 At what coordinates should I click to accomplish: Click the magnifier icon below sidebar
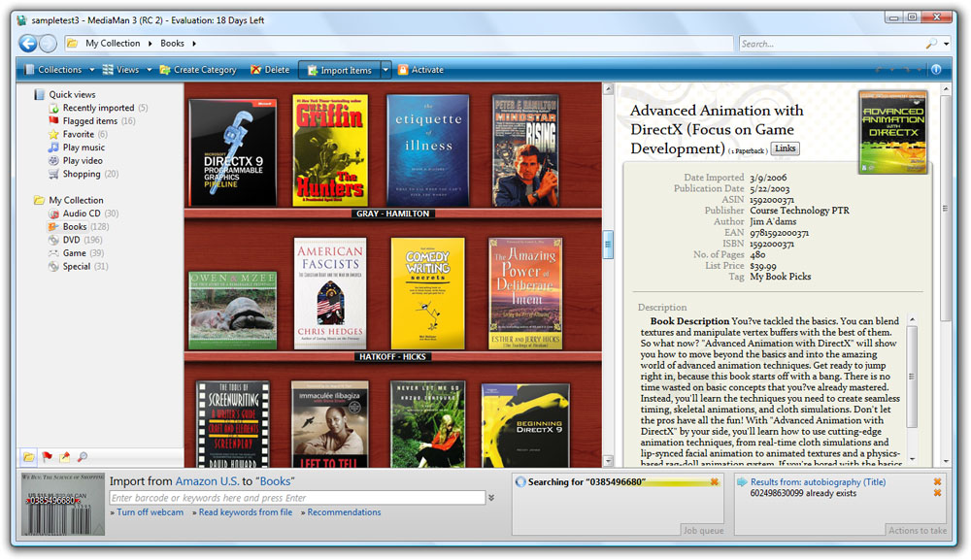click(x=83, y=457)
